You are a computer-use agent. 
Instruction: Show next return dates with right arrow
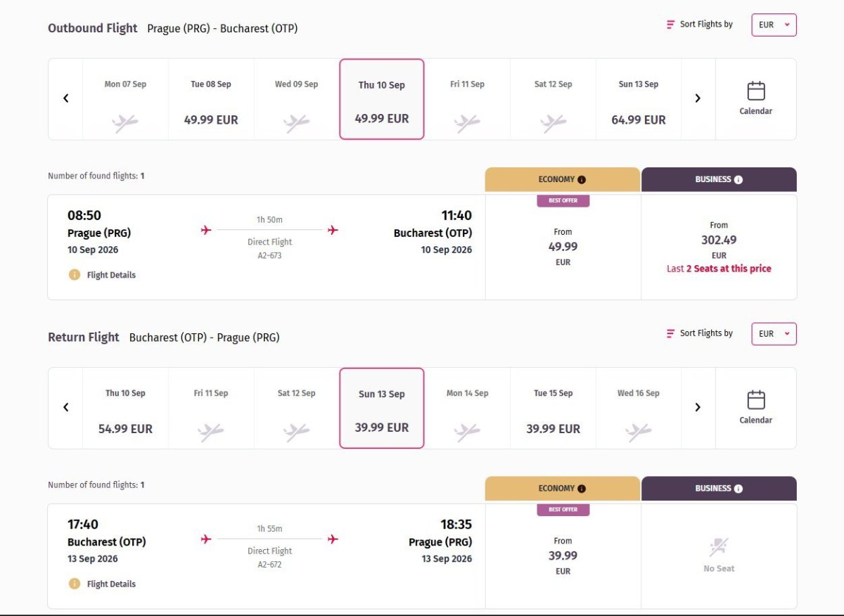[x=698, y=407]
